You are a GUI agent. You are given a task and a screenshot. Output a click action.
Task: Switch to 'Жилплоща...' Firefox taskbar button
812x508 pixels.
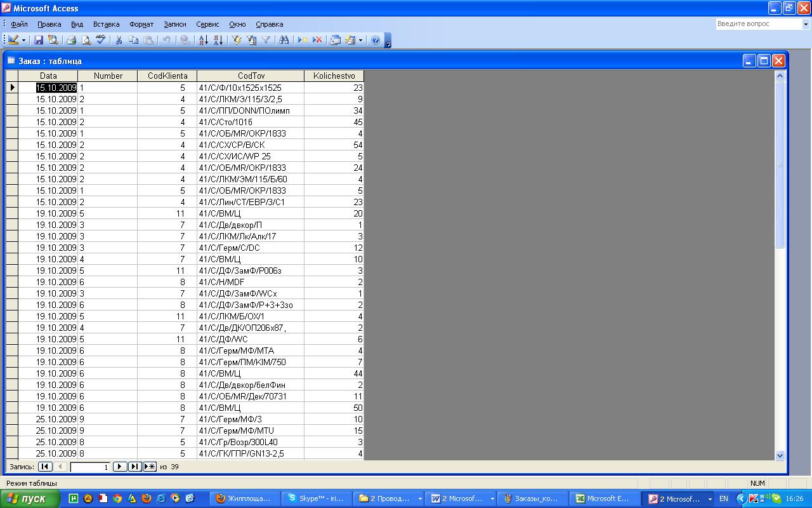coord(244,498)
